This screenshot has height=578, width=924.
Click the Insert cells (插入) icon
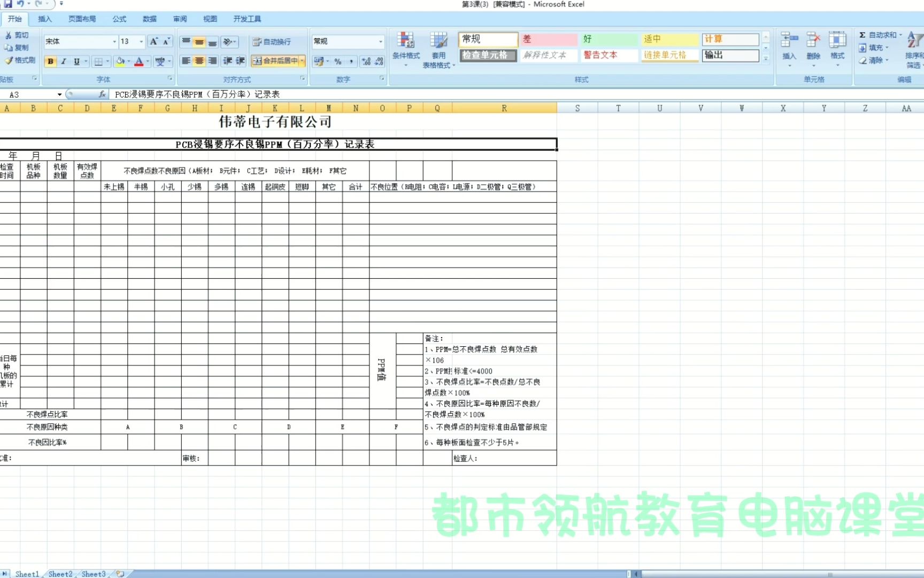[x=789, y=49]
